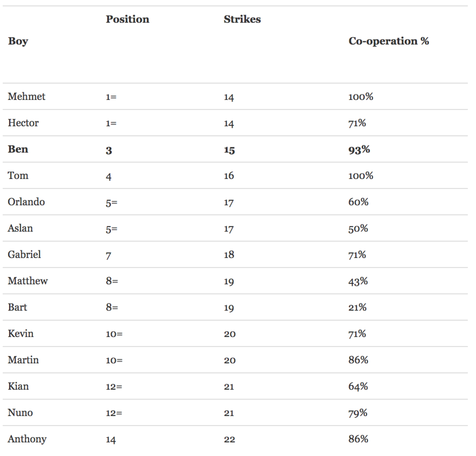Select the name Mehmet in the table
This screenshot has height=456, width=476.
pyautogui.click(x=26, y=97)
